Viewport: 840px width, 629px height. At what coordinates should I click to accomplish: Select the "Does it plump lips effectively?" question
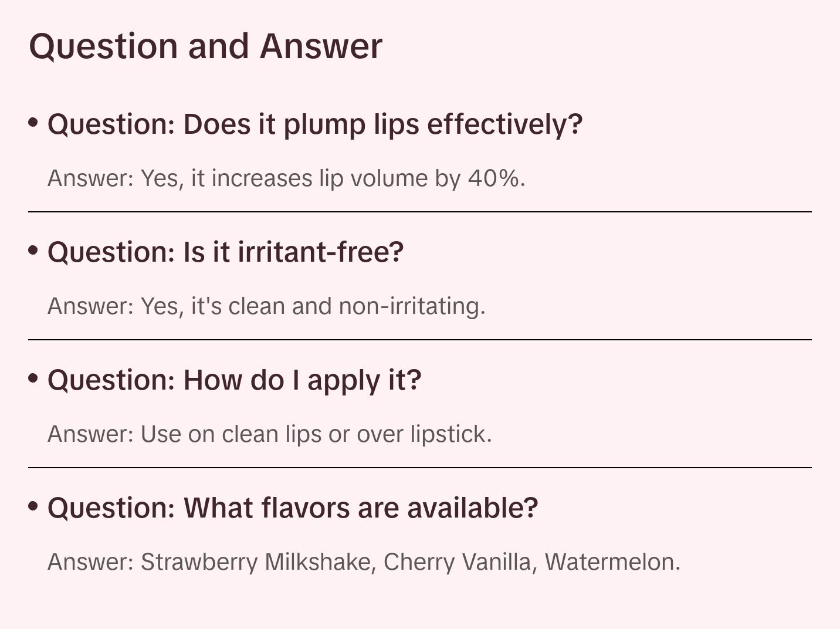[315, 124]
